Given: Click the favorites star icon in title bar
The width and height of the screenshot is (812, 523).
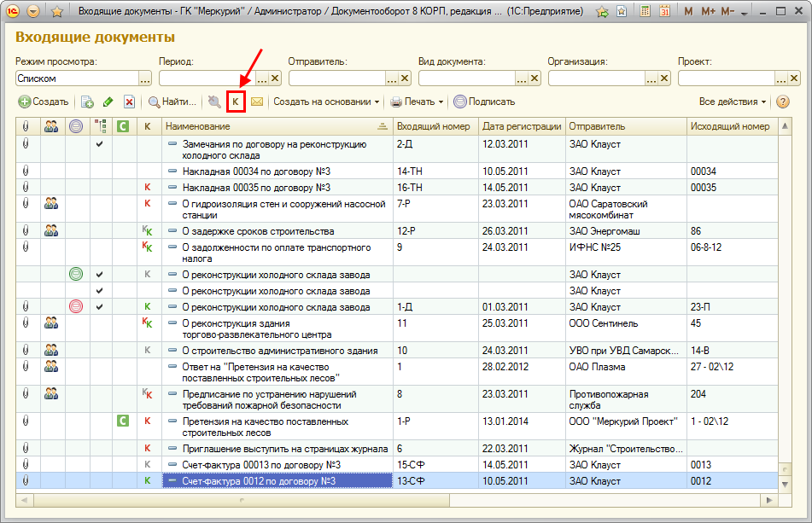Looking at the screenshot, I should coord(56,12).
